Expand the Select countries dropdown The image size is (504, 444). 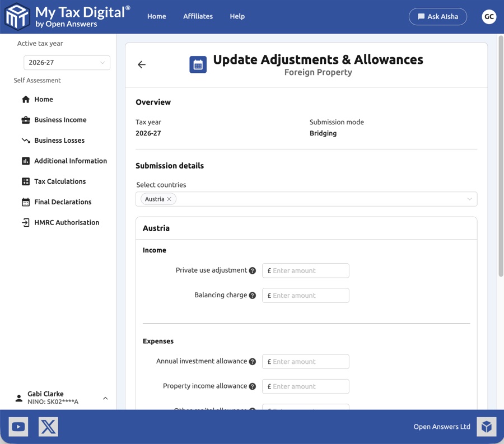(x=469, y=199)
